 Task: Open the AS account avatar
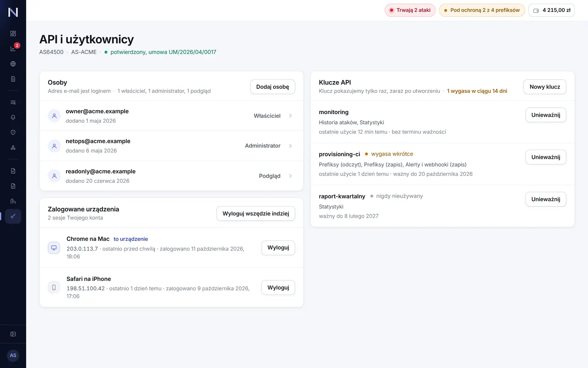[13, 355]
